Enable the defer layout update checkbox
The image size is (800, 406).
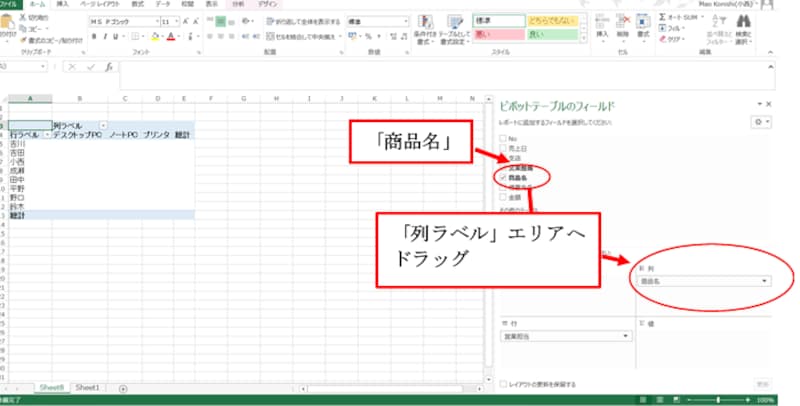click(502, 382)
